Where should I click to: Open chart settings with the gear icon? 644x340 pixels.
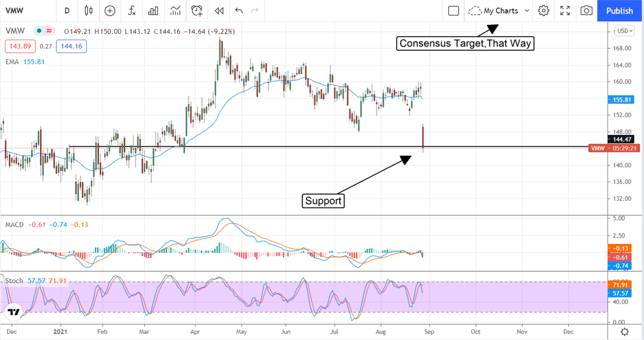tap(544, 11)
